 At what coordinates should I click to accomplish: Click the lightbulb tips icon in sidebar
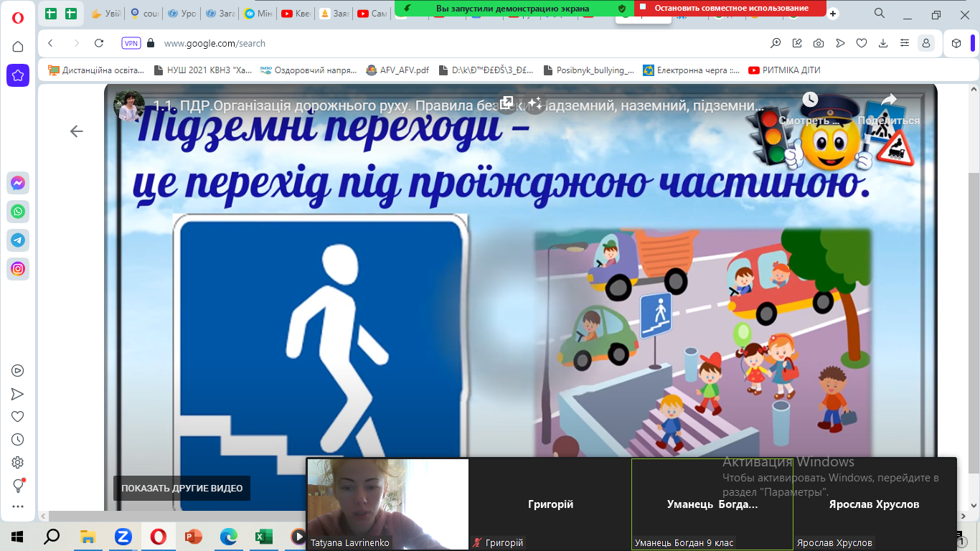click(18, 486)
